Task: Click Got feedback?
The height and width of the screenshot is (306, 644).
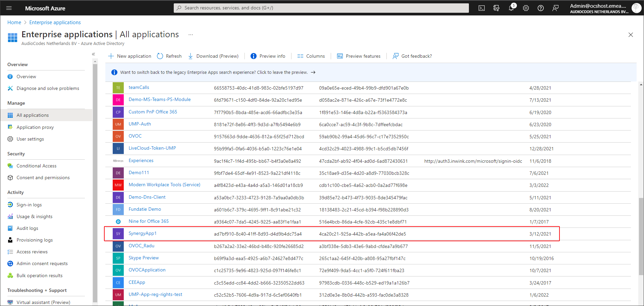Action: tap(412, 56)
